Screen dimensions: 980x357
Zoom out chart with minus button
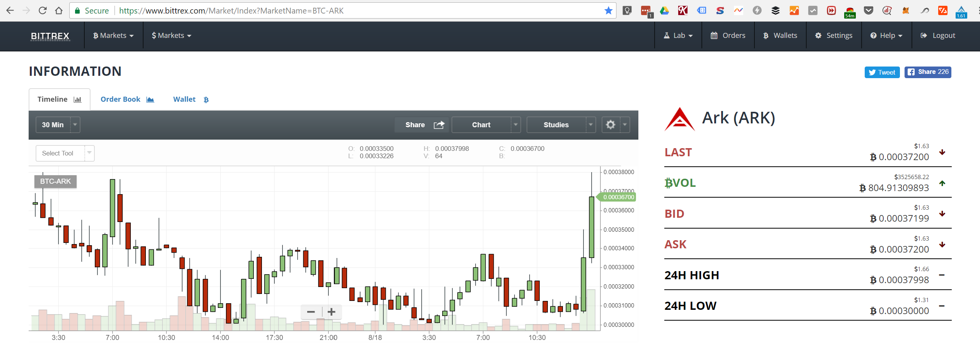311,312
